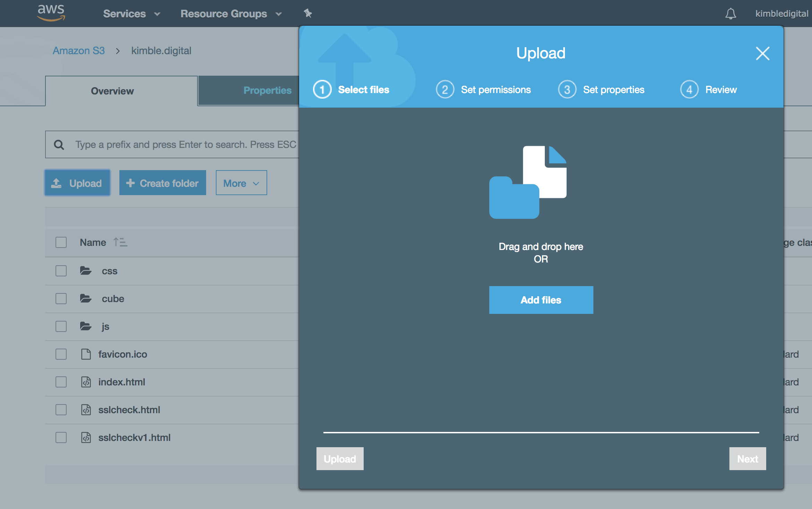Open the notifications bell icon

(x=730, y=14)
